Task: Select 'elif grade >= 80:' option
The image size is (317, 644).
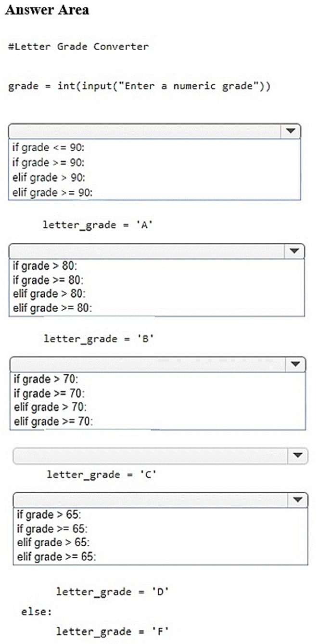Action: click(52, 307)
